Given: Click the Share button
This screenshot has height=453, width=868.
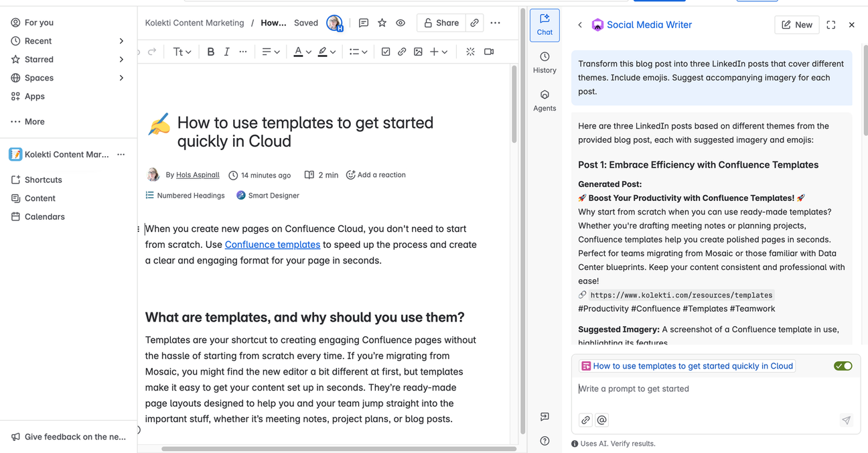Looking at the screenshot, I should (441, 23).
